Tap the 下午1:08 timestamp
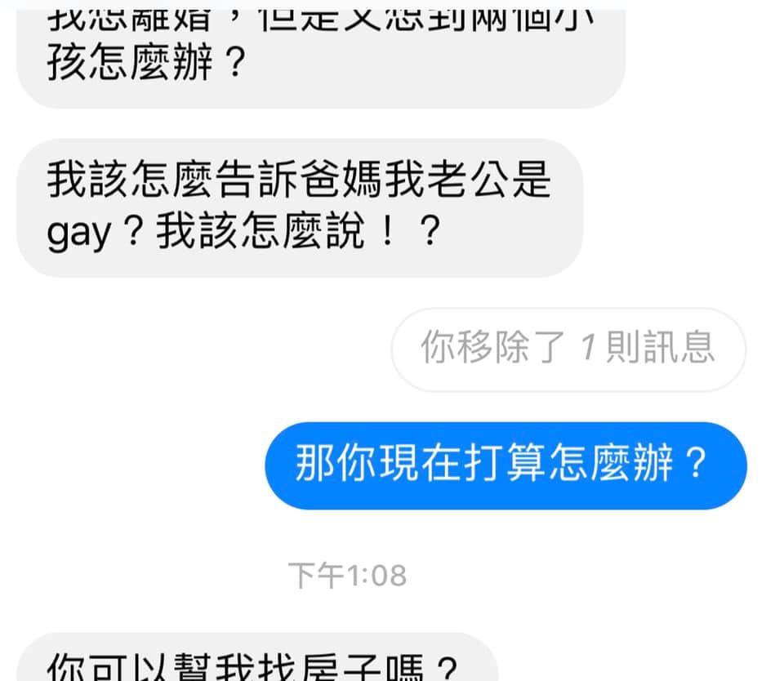This screenshot has width=784, height=681. tap(347, 575)
